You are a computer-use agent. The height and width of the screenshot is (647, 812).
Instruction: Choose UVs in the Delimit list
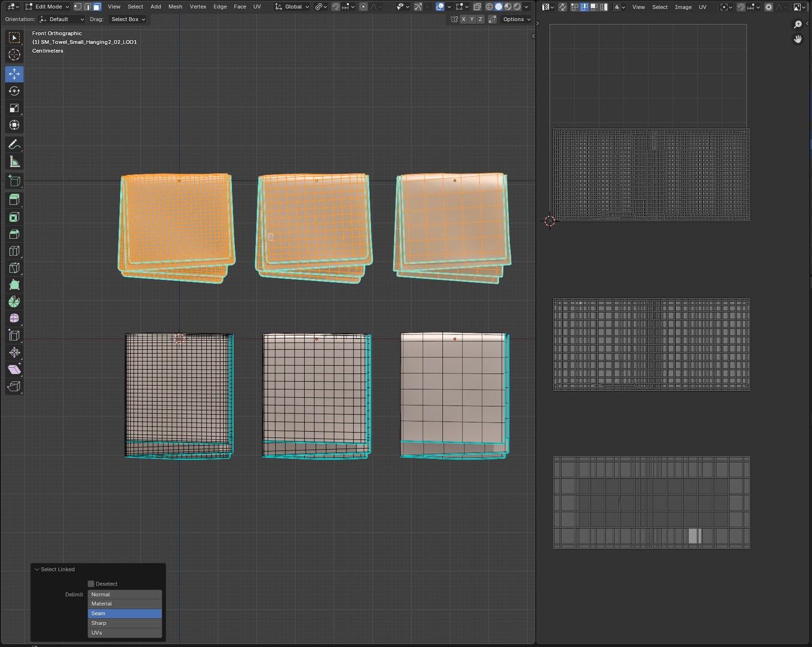[125, 633]
